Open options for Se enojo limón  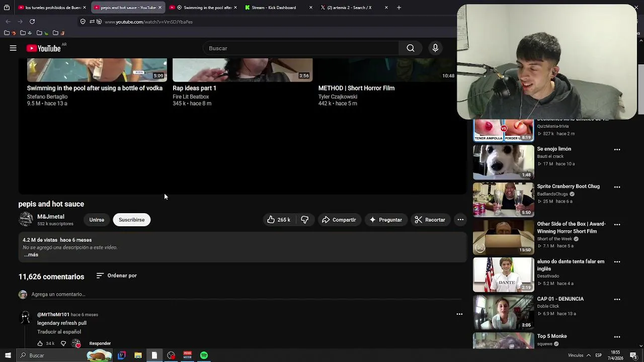617,149
